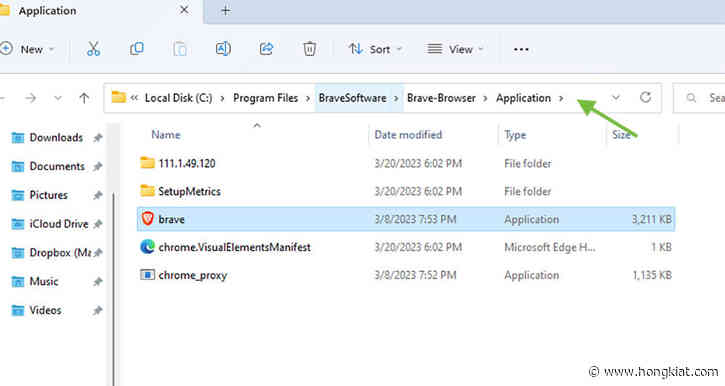Open Downloads in the sidebar

[56, 137]
